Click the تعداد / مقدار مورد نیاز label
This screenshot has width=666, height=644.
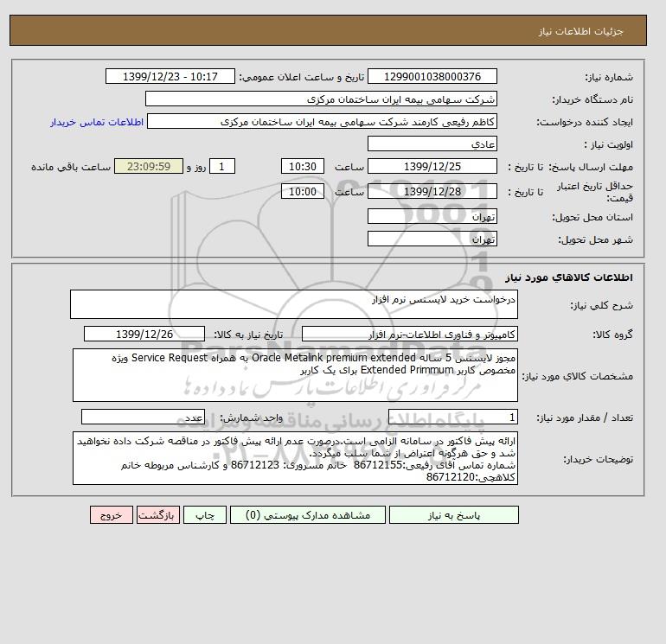click(585, 418)
